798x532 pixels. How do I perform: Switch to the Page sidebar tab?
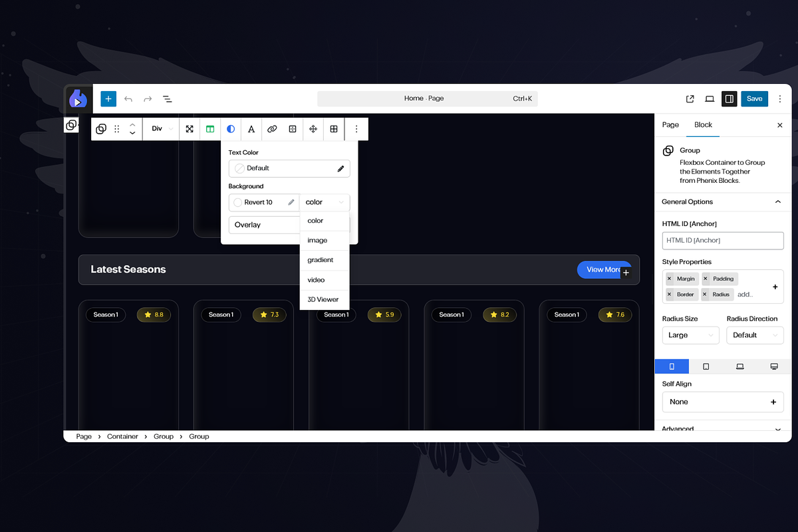(x=670, y=125)
